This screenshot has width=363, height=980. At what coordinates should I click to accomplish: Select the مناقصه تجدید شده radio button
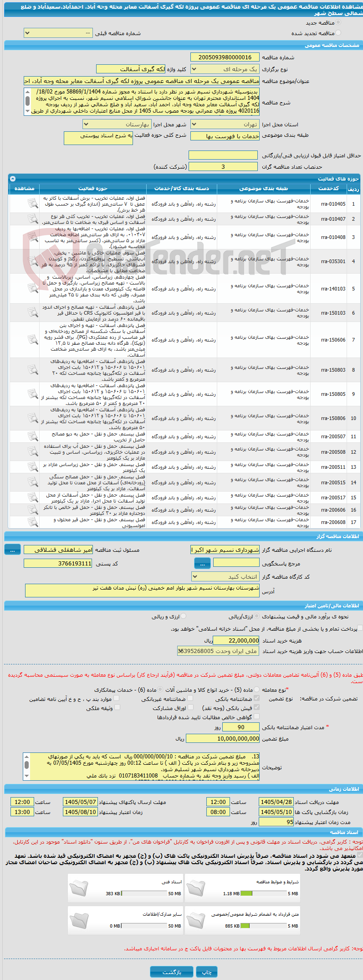(x=338, y=33)
